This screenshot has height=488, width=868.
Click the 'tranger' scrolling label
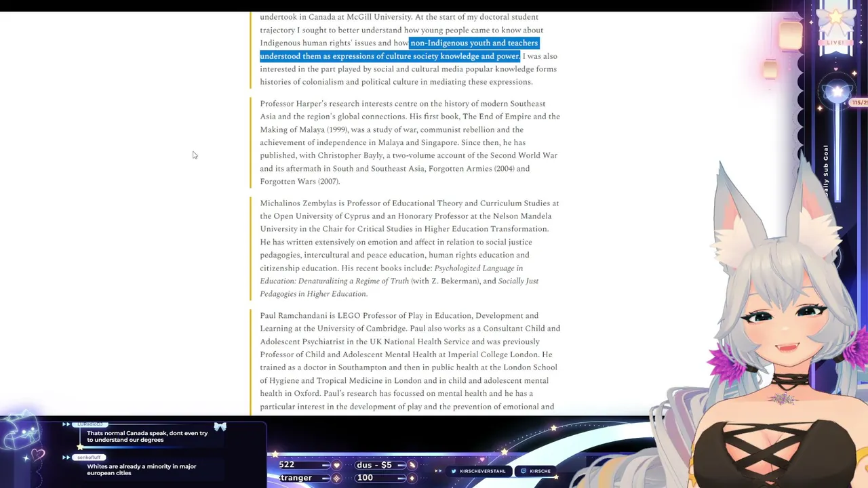pos(296,478)
